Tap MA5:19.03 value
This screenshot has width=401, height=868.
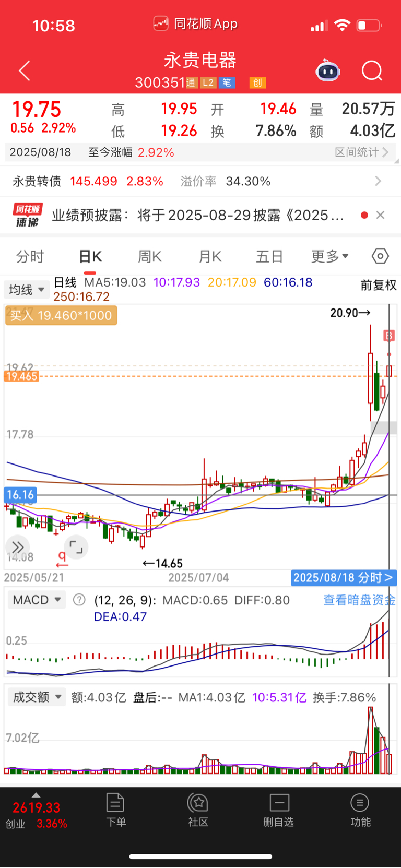(x=115, y=282)
